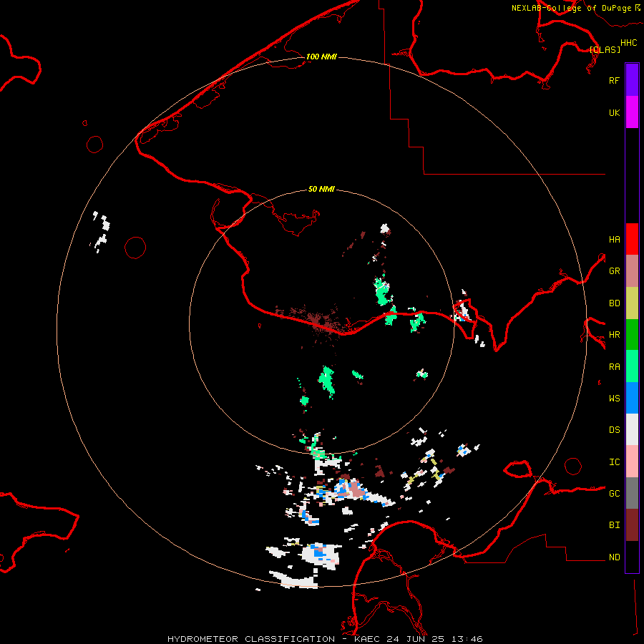Image resolution: width=644 pixels, height=644 pixels.
Task: Click the WS legend label
Action: (x=614, y=399)
